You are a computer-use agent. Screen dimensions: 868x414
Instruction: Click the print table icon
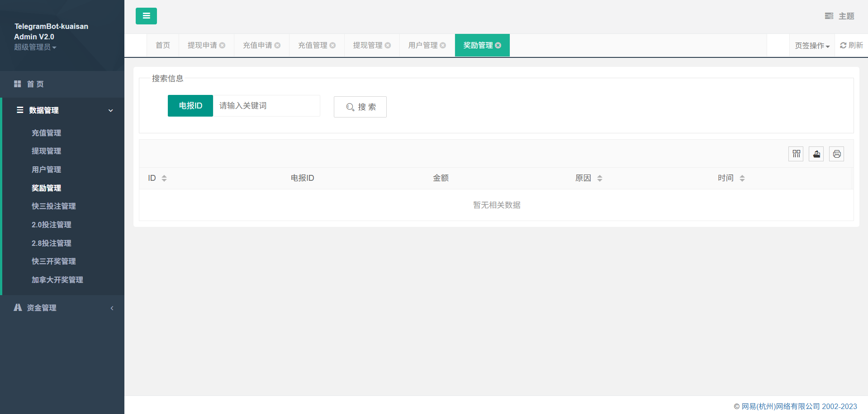tap(837, 154)
